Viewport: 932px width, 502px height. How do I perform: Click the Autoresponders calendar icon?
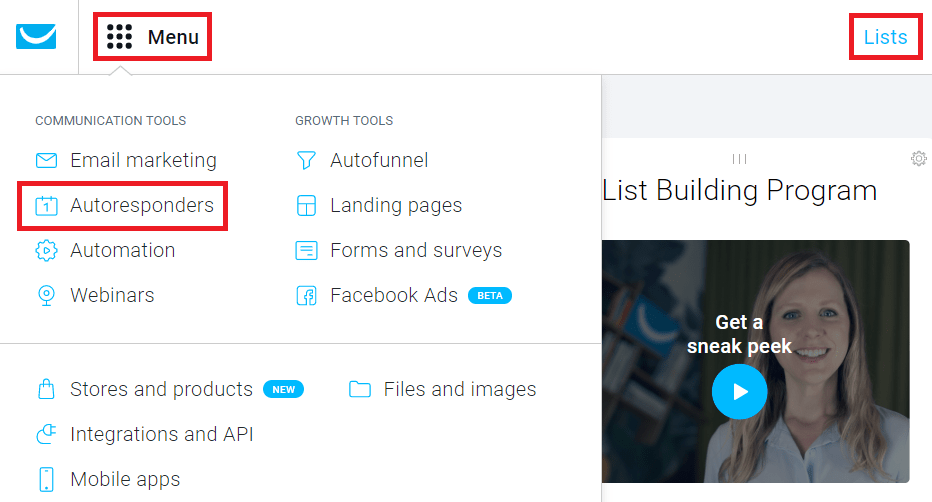[x=46, y=206]
